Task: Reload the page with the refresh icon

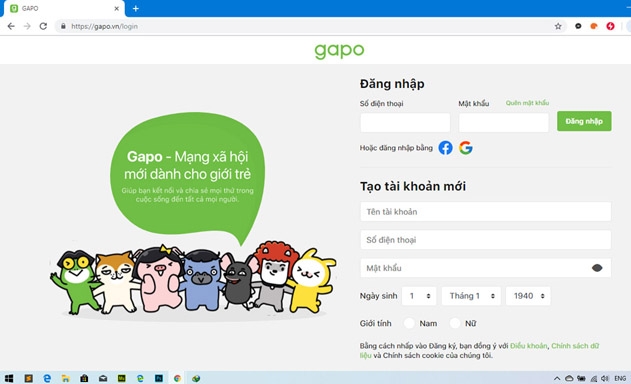Action: tap(43, 26)
